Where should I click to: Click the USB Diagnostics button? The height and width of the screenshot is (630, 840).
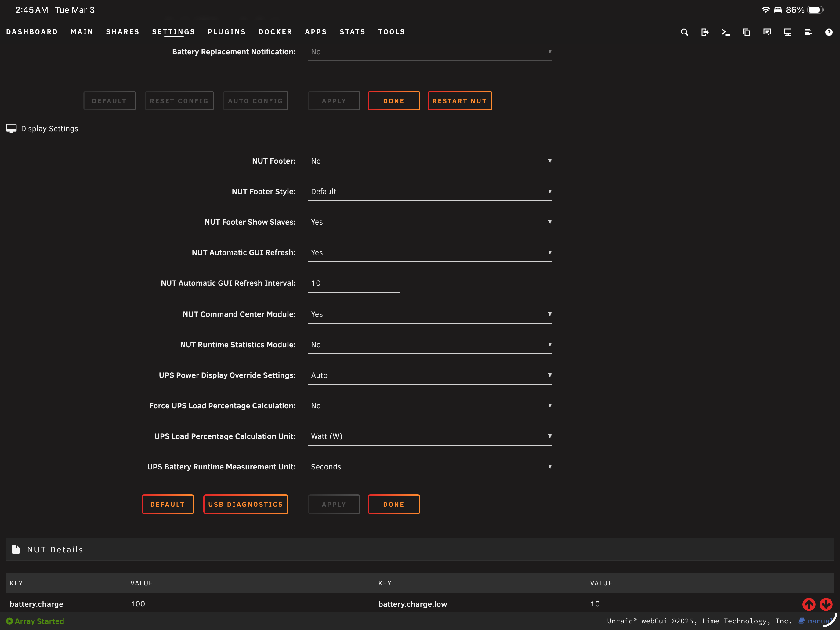click(x=245, y=504)
